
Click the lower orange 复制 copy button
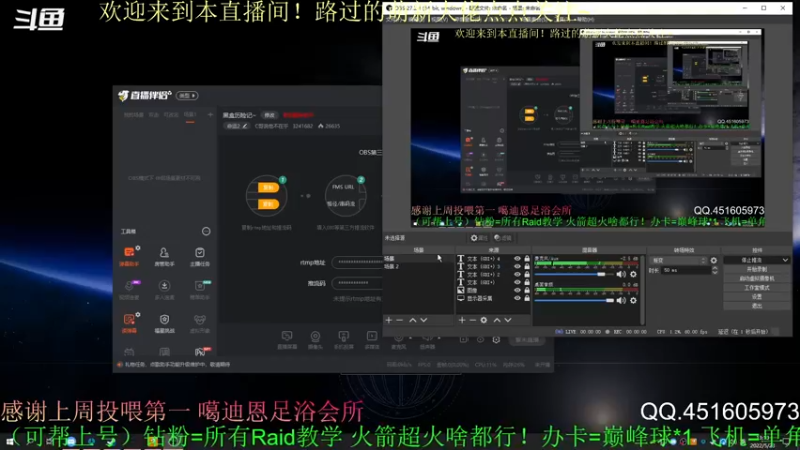point(268,204)
